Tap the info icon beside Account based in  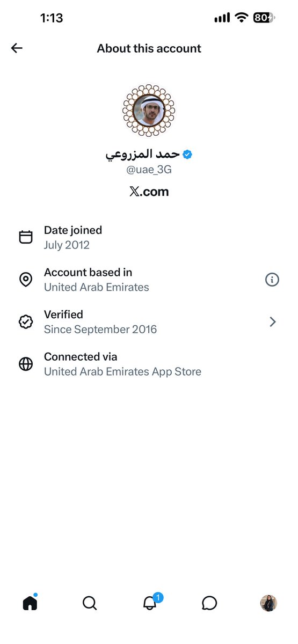pos(272,280)
